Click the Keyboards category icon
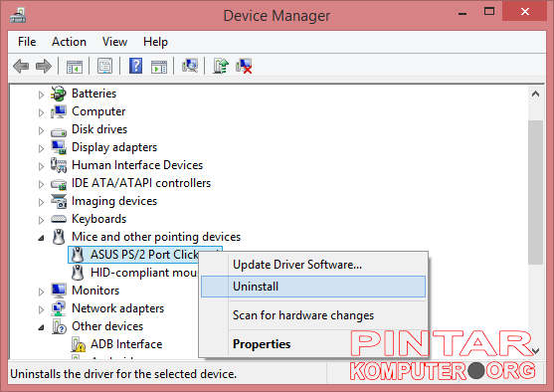 (59, 219)
